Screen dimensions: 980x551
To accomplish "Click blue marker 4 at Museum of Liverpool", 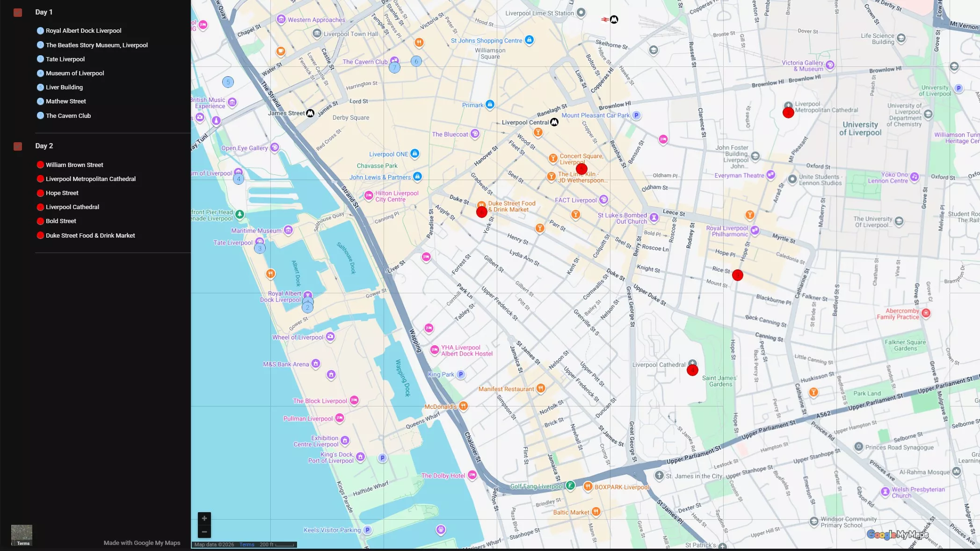I will click(x=239, y=179).
